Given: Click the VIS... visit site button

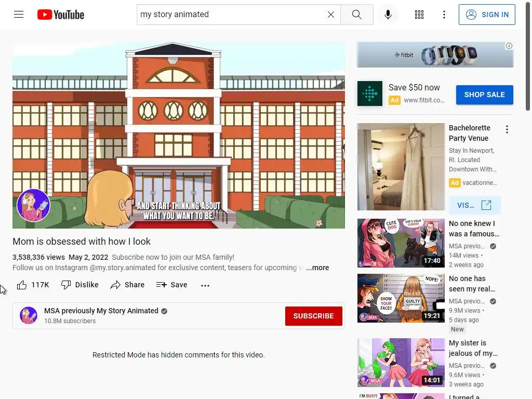Looking at the screenshot, I should 474,205.
